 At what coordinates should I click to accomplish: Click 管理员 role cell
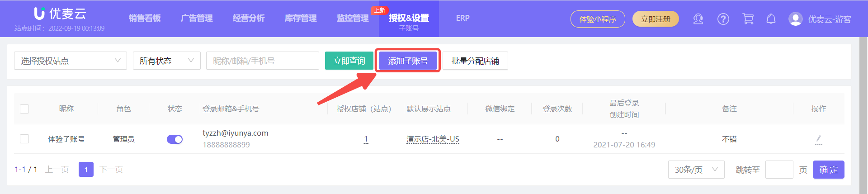click(x=123, y=139)
